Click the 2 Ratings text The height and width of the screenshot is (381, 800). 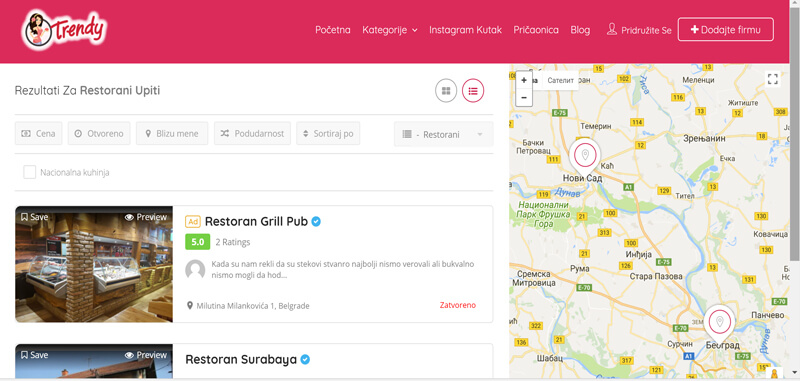point(233,242)
